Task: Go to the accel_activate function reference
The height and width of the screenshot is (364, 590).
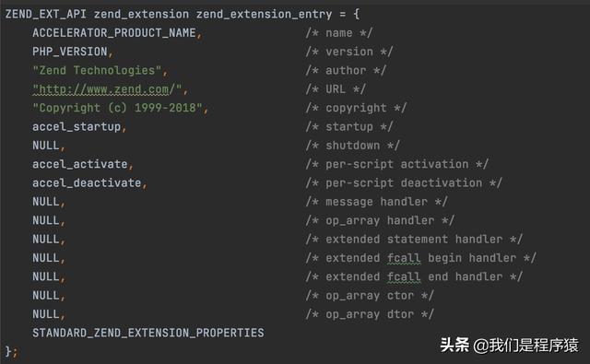Action: pyautogui.click(x=80, y=164)
